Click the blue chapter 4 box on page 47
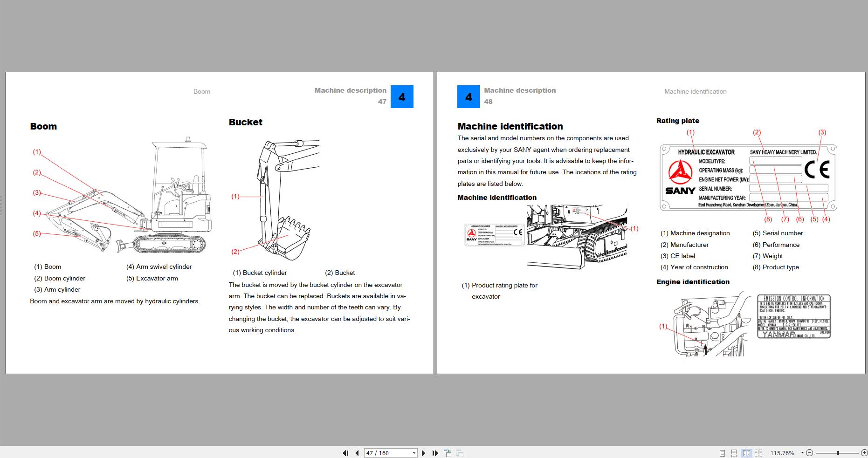This screenshot has height=458, width=868. pos(402,97)
